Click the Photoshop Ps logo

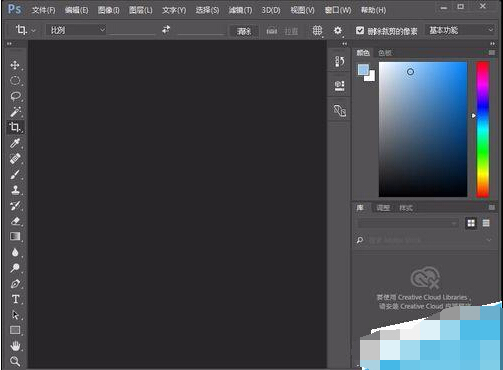(x=15, y=9)
